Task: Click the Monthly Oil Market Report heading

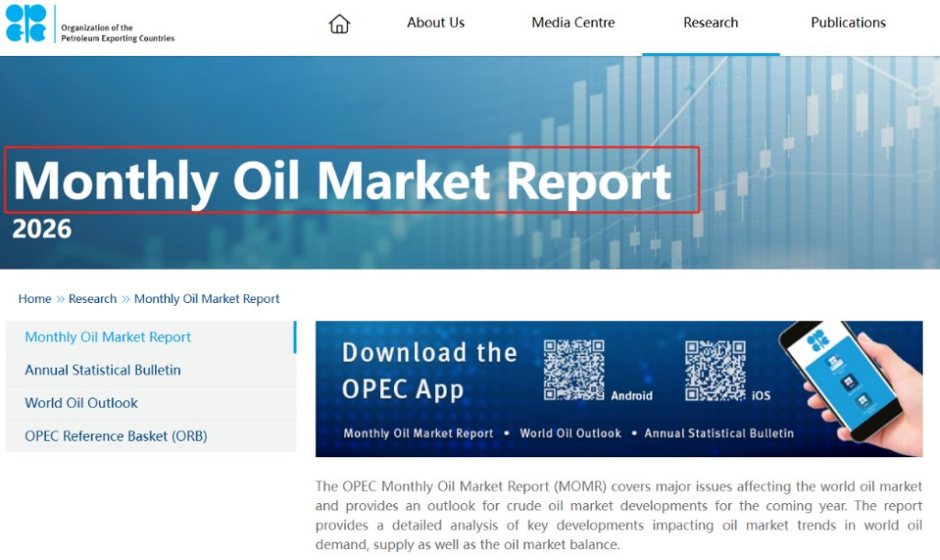Action: click(342, 181)
